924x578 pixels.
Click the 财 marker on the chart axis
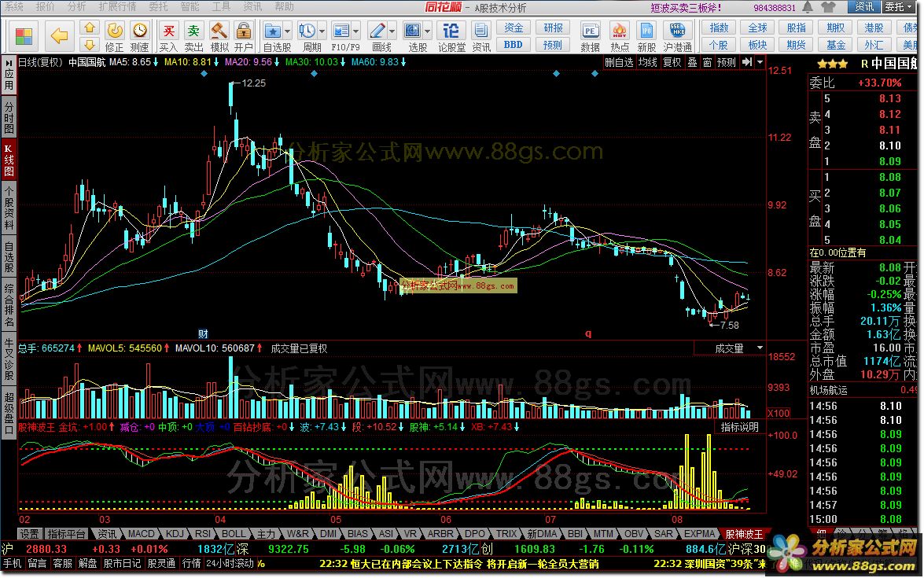204,334
